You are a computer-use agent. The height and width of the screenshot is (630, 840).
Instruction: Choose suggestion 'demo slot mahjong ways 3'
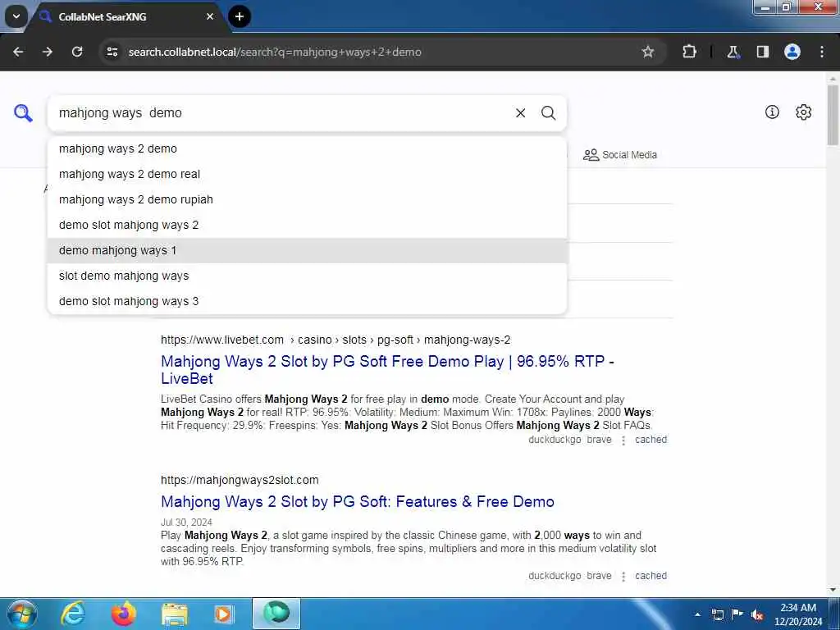pos(307,301)
